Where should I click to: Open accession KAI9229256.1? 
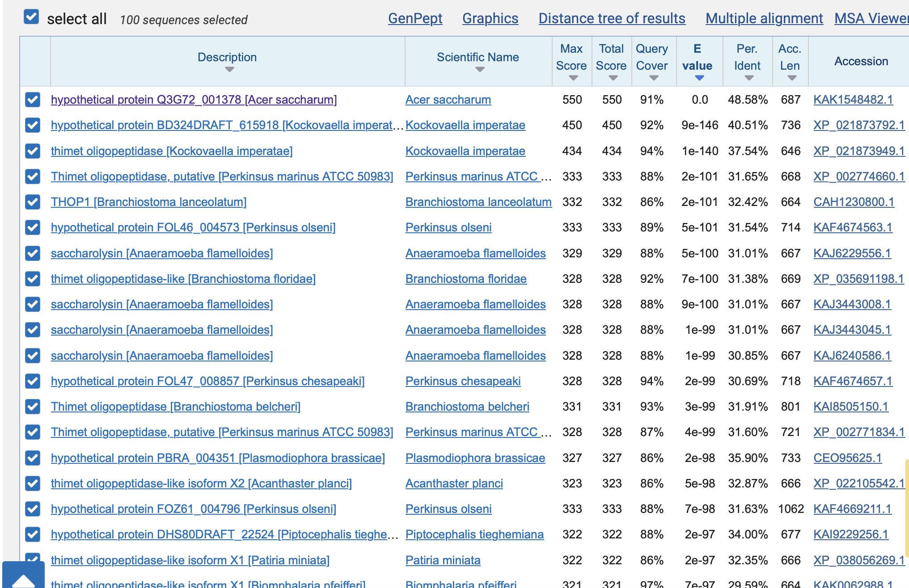click(x=851, y=534)
